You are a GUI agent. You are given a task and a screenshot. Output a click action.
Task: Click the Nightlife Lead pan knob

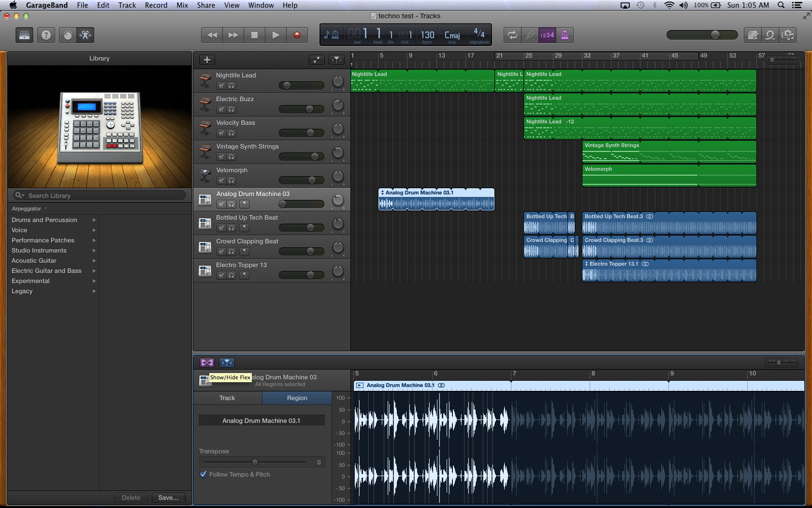(x=338, y=81)
